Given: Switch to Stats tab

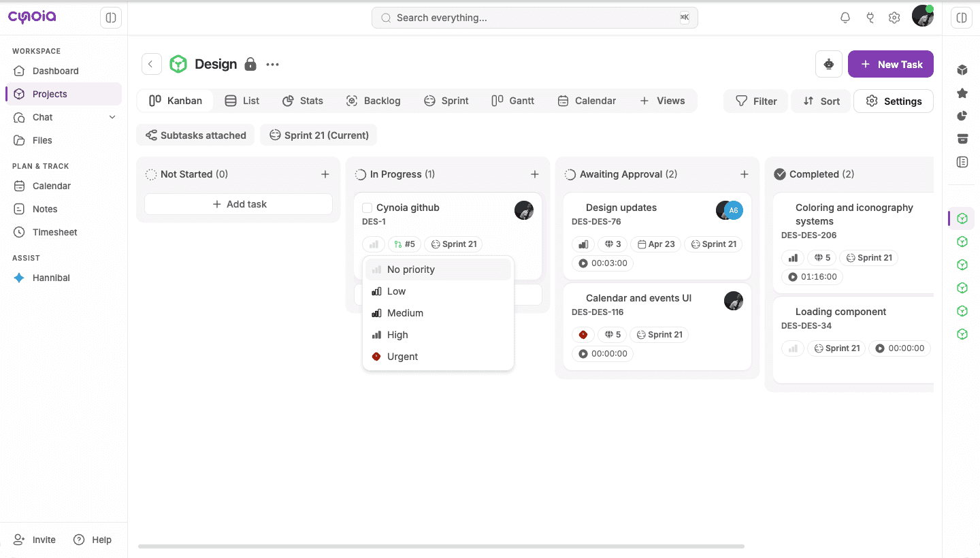Looking at the screenshot, I should click(x=303, y=101).
